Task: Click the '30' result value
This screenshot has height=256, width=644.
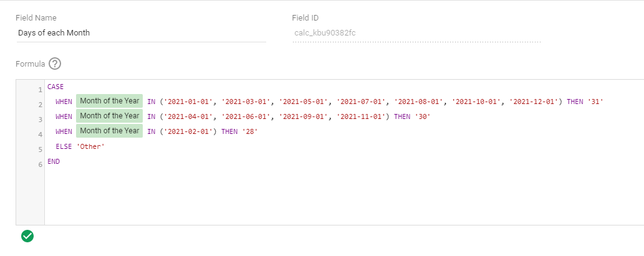Action: 423,116
